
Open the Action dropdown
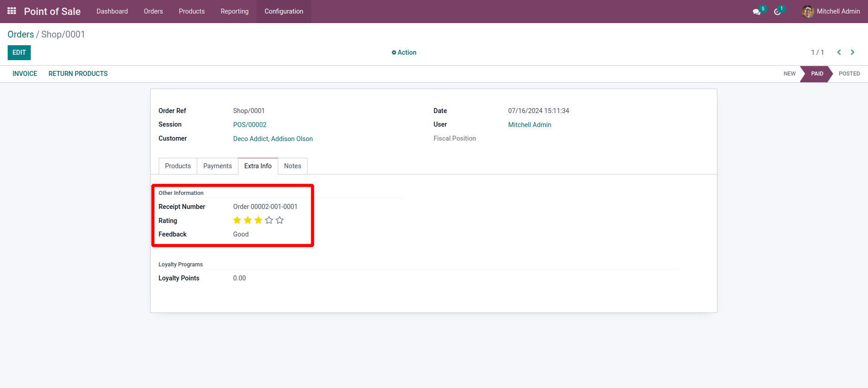tap(404, 52)
